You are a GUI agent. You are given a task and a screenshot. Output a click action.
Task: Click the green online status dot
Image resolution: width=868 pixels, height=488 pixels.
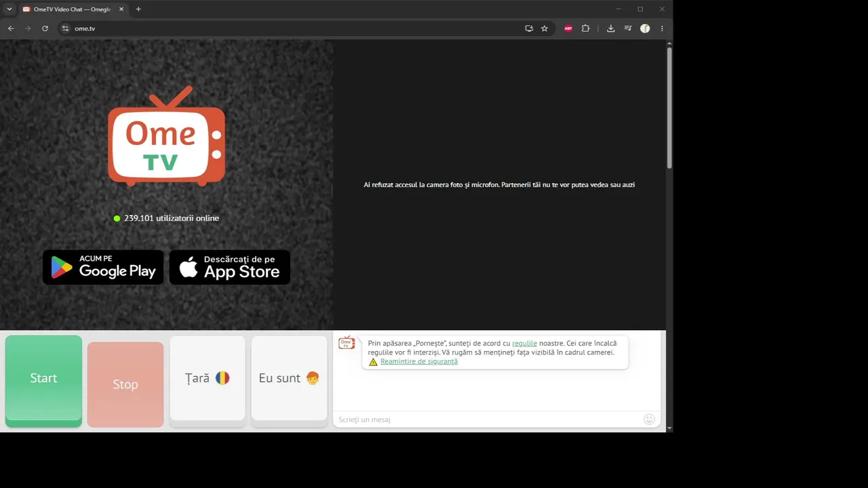[x=117, y=218]
